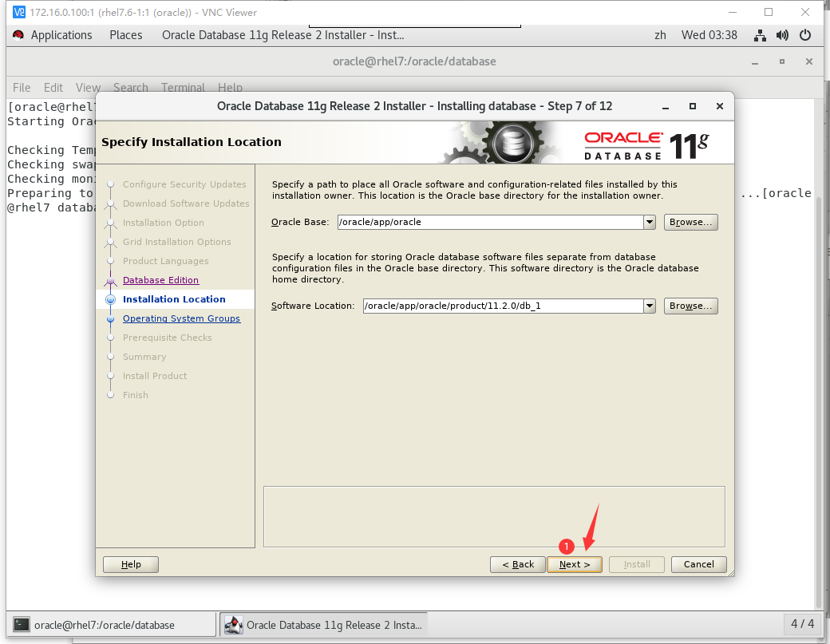Screen dimensions: 830x644
Task: Click the Red Hat Applications icon
Action: tap(18, 35)
